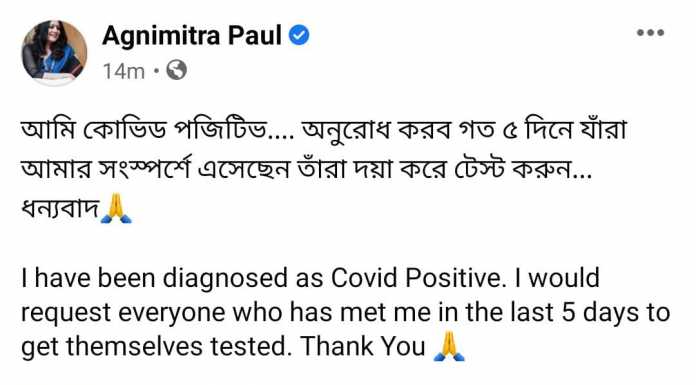The width and height of the screenshot is (696, 385).
Task: Click the 'Thank You' text
Action: [363, 346]
